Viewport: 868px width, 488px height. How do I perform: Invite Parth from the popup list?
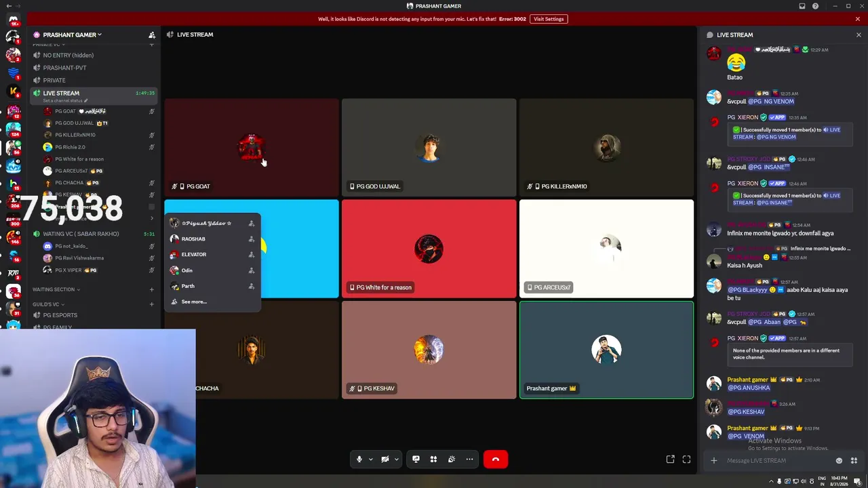click(252, 286)
